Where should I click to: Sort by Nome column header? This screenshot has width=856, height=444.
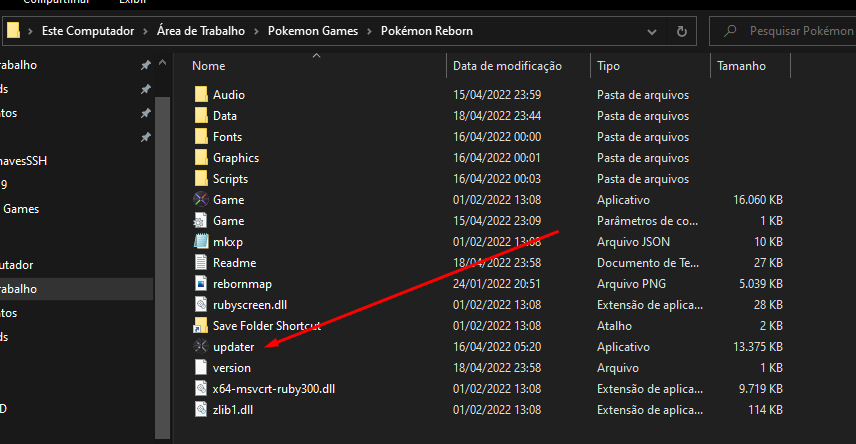pyautogui.click(x=209, y=66)
